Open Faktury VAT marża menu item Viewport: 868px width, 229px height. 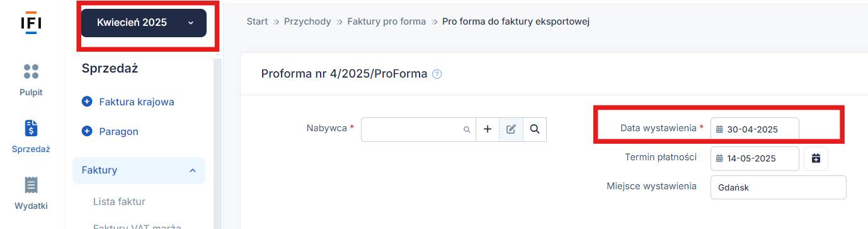(x=137, y=226)
